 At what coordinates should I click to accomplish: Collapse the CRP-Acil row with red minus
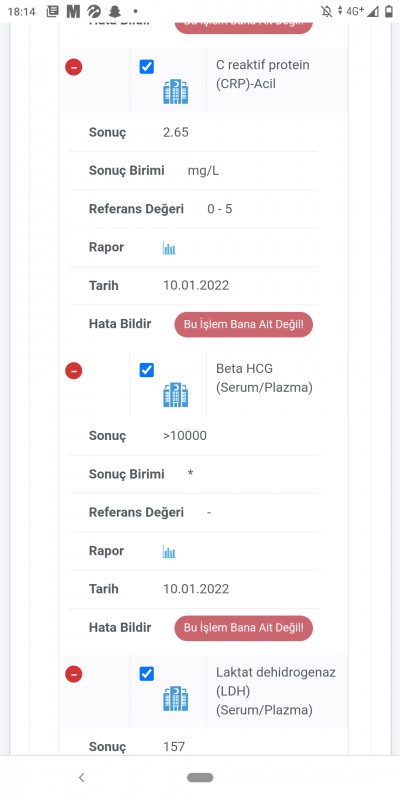pos(73,67)
